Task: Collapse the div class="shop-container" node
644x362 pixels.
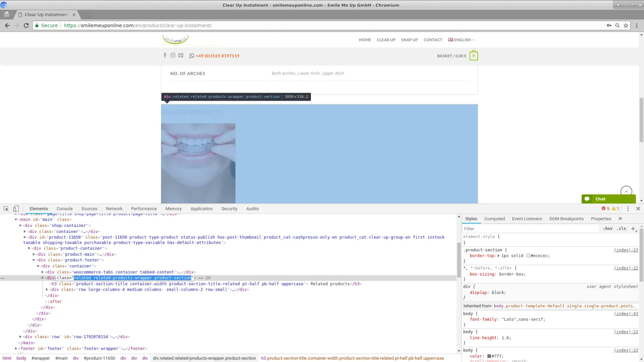Action: coord(21,226)
